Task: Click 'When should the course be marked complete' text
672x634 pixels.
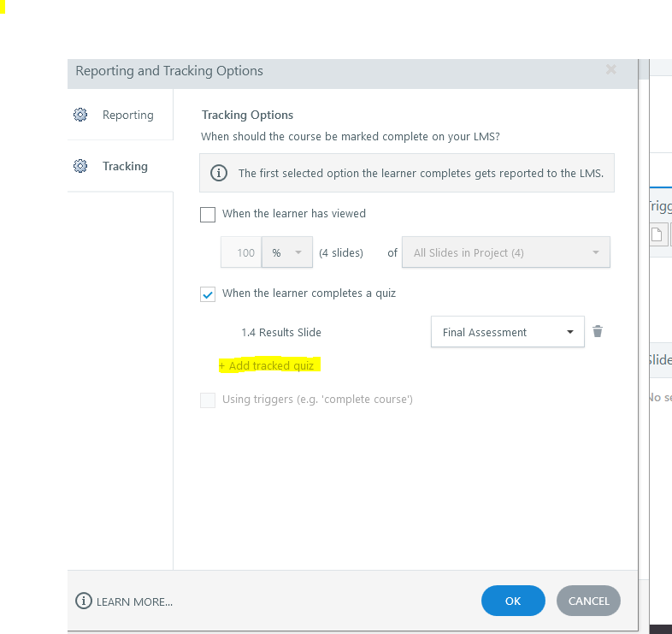Action: pyautogui.click(x=351, y=136)
